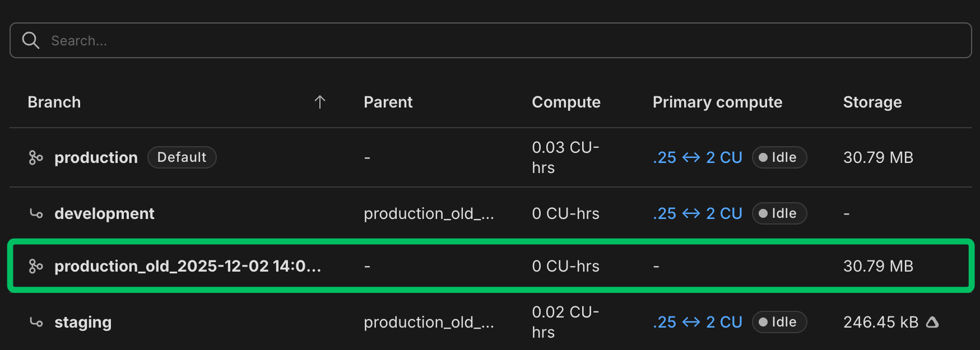Toggle the Idle badge on the development row
Screen dimensions: 980x350
pyautogui.click(x=779, y=213)
